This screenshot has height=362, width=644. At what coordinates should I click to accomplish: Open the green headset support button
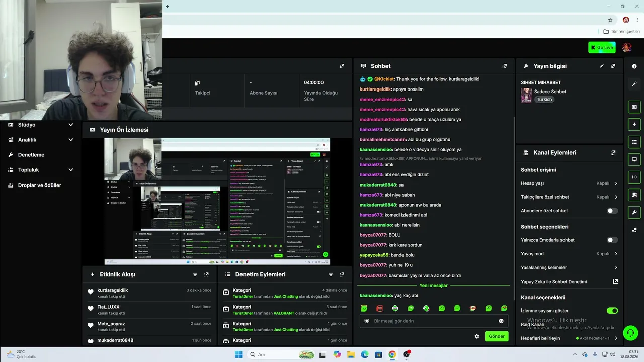pyautogui.click(x=630, y=333)
